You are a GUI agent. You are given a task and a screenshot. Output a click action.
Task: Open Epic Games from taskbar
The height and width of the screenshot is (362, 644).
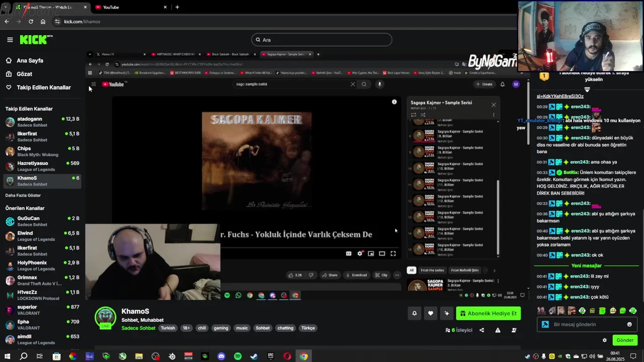point(271,356)
